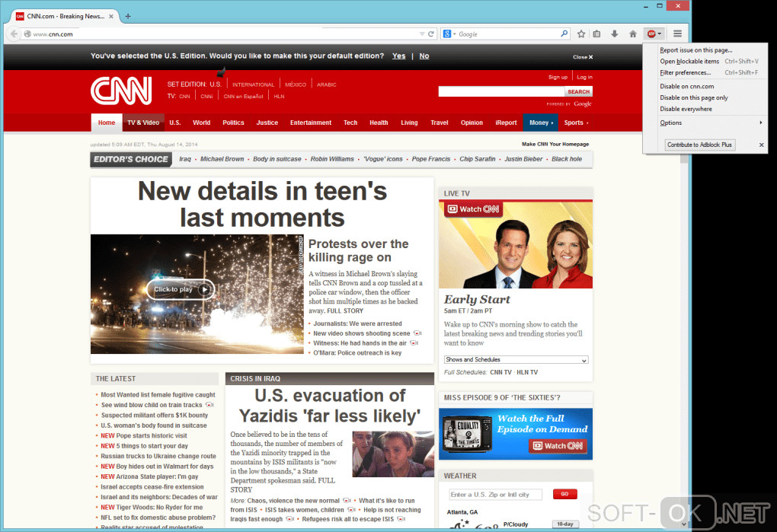Open the Google search engine dropdown
777x532 pixels.
coord(449,33)
